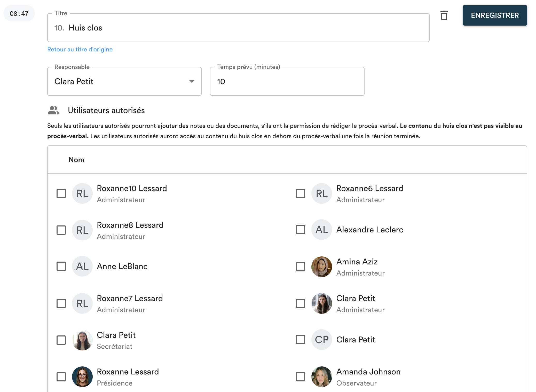Click Roxanne10 Lessard's RL avatar
This screenshot has width=536, height=392.
click(x=82, y=193)
